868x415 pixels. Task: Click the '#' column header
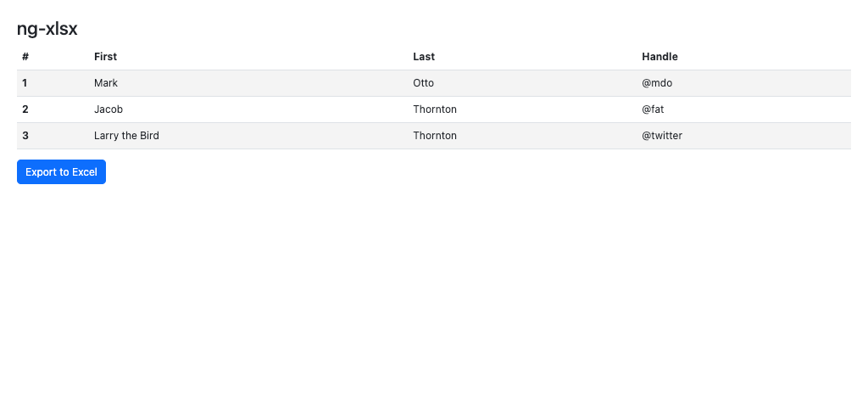coord(25,57)
